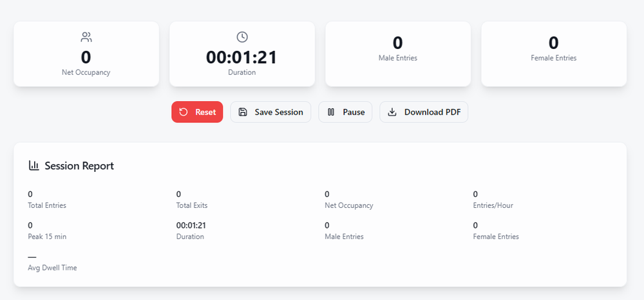
Task: Click the Reset button
Action: [197, 112]
